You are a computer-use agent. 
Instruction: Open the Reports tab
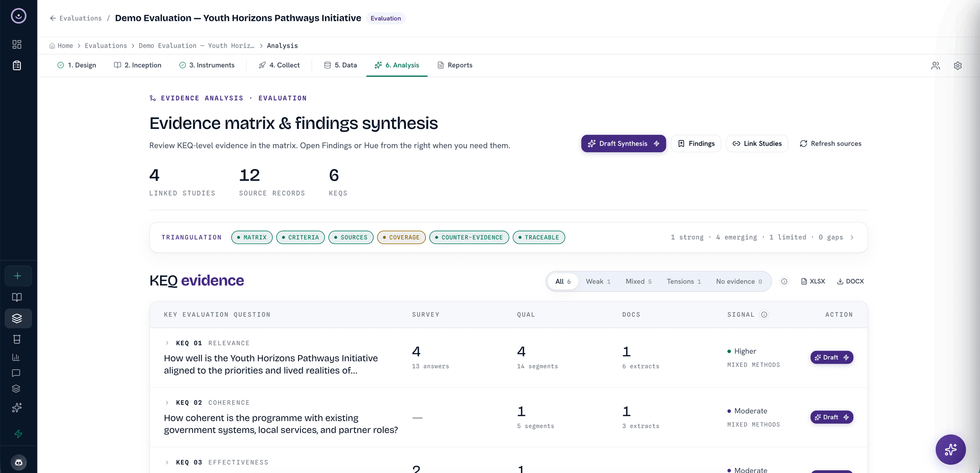point(454,65)
